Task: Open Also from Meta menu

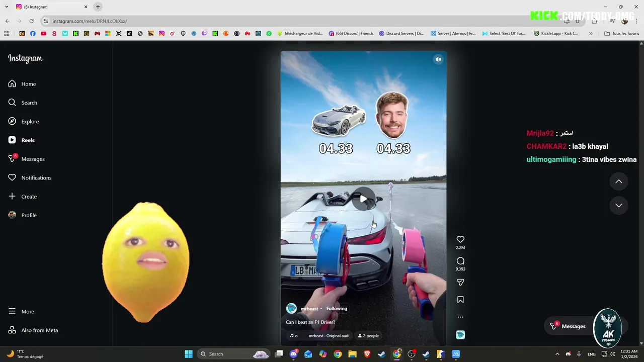Action: pyautogui.click(x=33, y=330)
